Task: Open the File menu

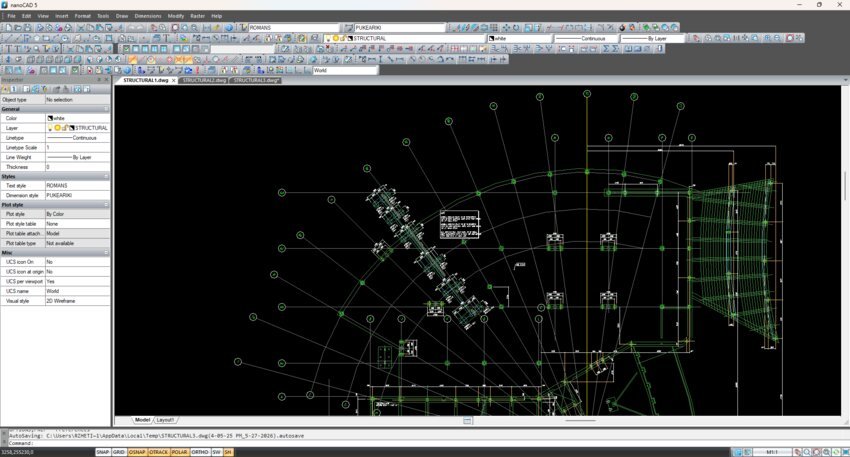Action: click(11, 16)
